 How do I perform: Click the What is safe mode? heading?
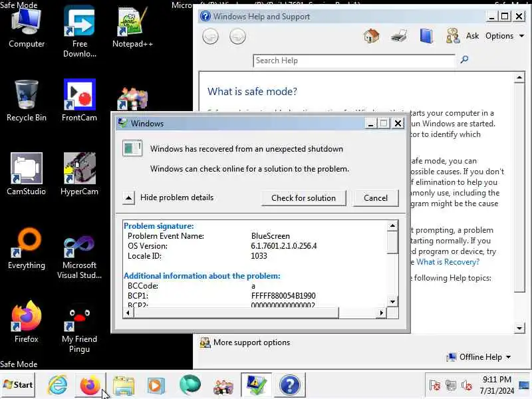tap(252, 91)
